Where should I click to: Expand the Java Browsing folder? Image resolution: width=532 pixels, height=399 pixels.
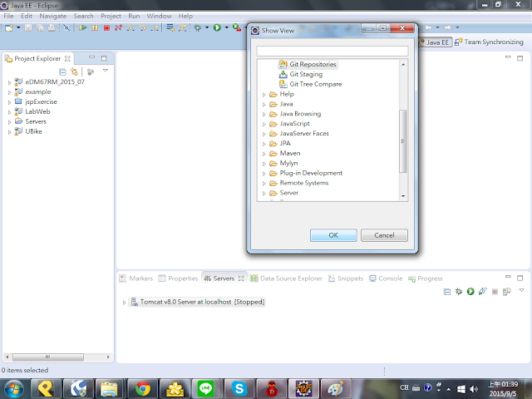coord(264,115)
